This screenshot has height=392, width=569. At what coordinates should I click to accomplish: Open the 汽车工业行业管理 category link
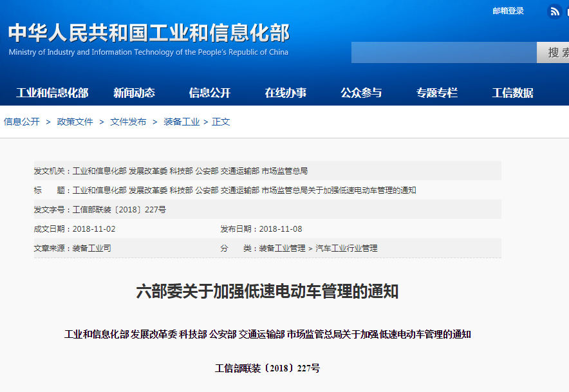point(346,248)
